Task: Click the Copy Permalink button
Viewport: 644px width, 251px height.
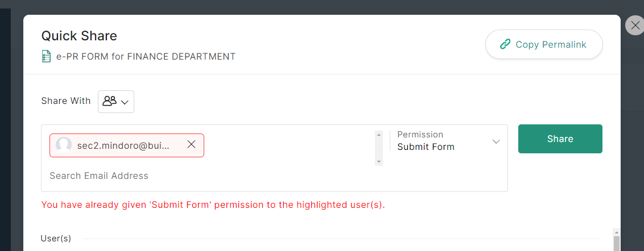Action: pyautogui.click(x=543, y=44)
